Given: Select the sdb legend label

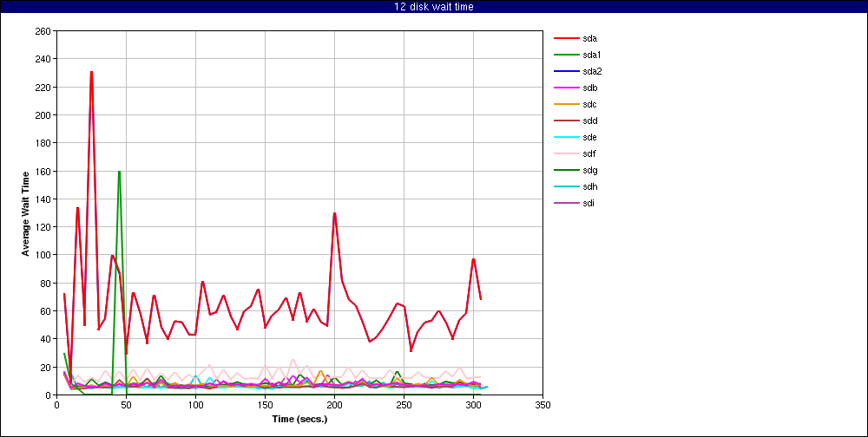Looking at the screenshot, I should (589, 88).
